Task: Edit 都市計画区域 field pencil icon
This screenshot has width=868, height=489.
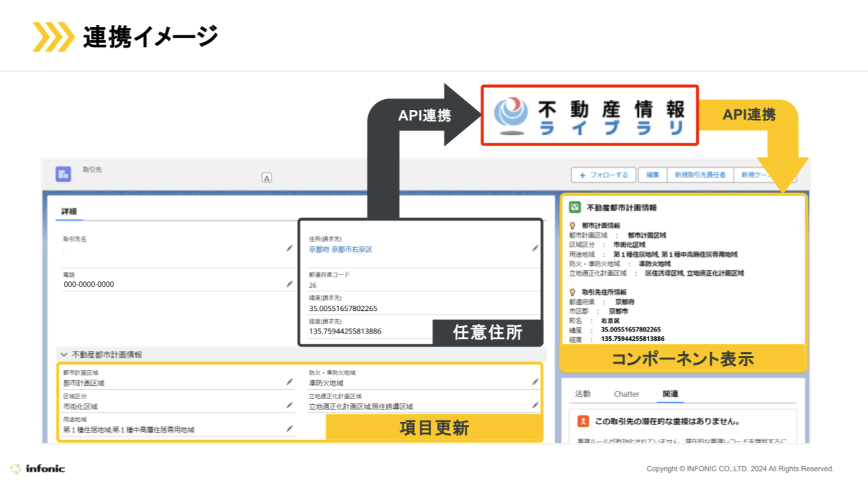Action: [290, 382]
